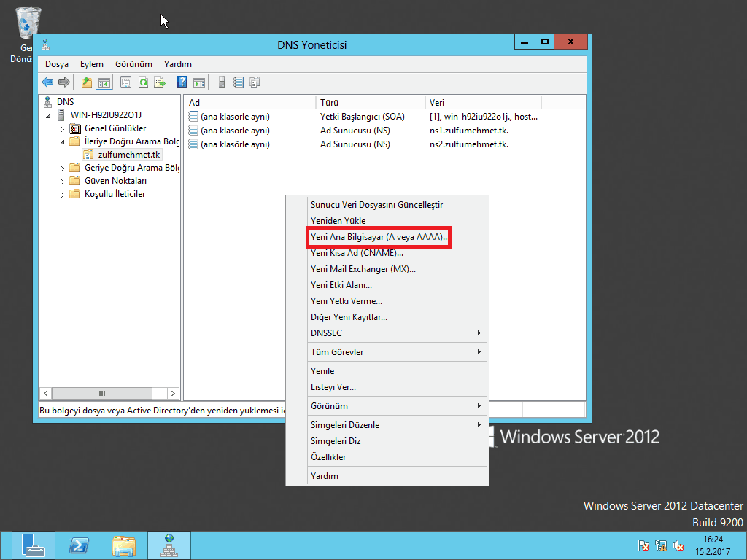The image size is (747, 560).
Task: Open the Dosya menu
Action: (57, 64)
